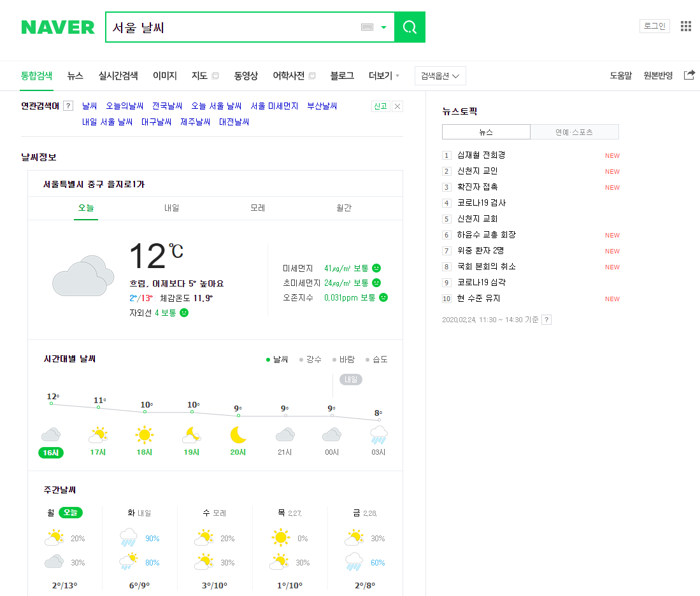This screenshot has width=700, height=596.
Task: Click the 목 2.27 sunny icon with 0%
Action: (281, 537)
